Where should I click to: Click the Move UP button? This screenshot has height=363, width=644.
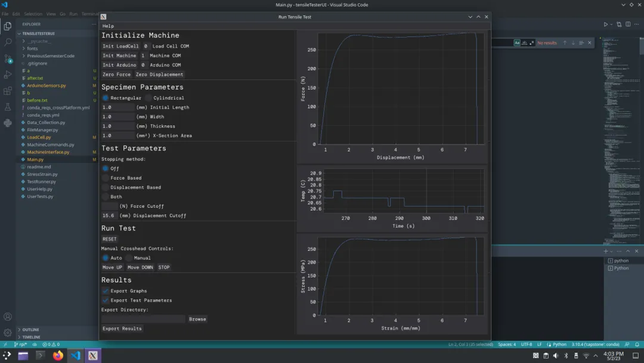coord(112,267)
